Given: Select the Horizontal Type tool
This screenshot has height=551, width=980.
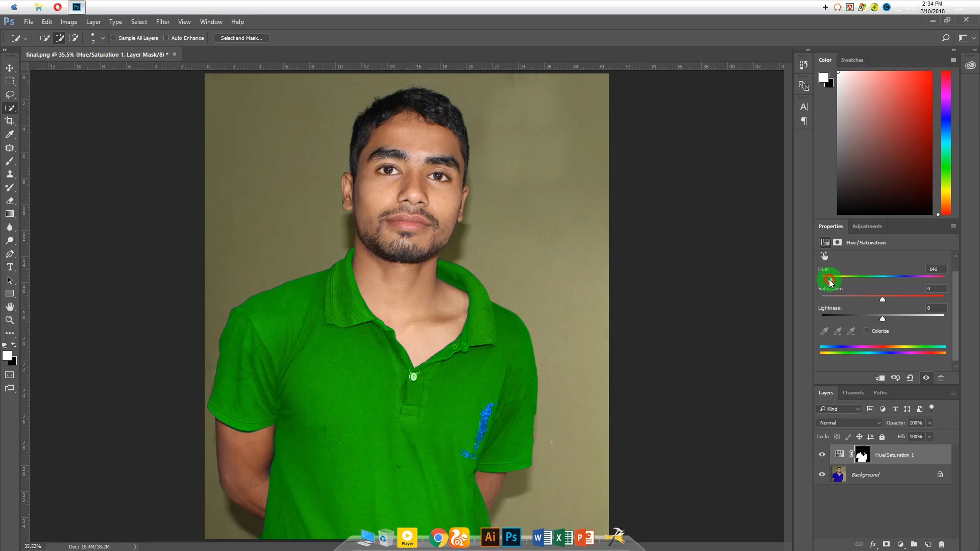Looking at the screenshot, I should coord(10,267).
